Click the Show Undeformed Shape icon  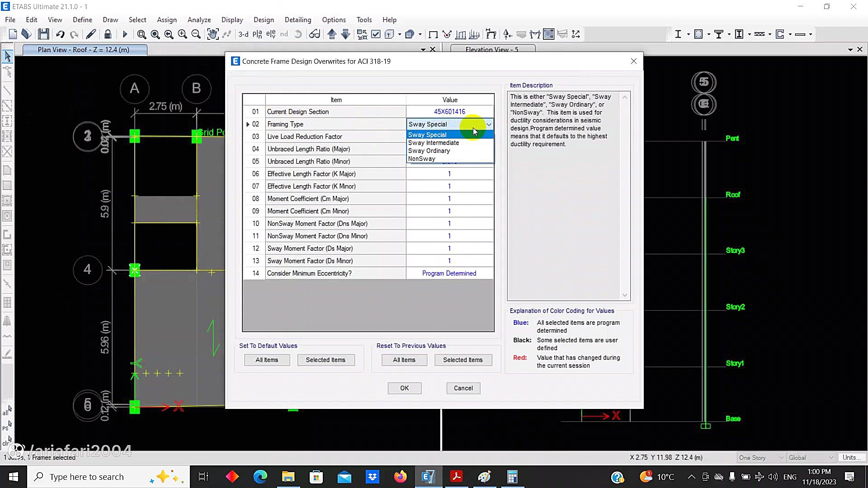(433, 34)
